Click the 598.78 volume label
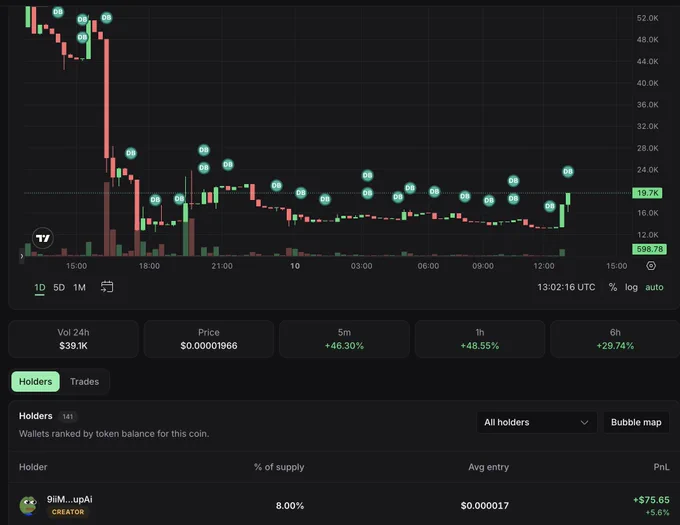680x525 pixels. coord(649,249)
